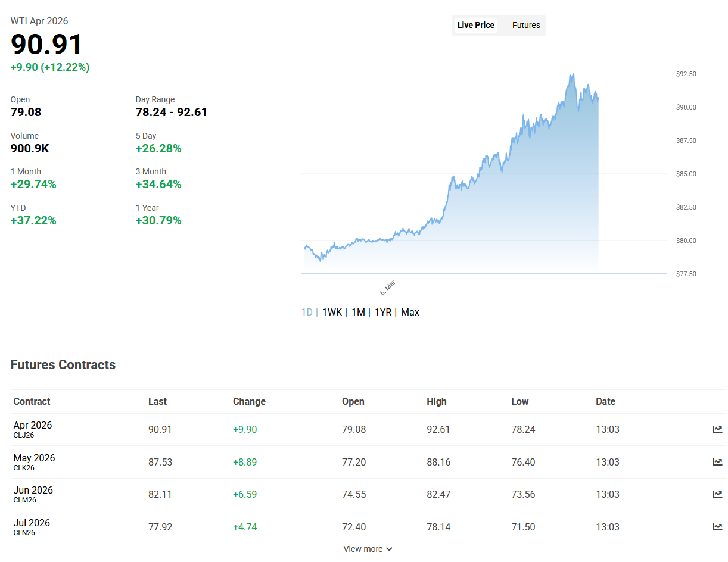
Task: Click the 3 Month value +34.64%
Action: click(158, 184)
